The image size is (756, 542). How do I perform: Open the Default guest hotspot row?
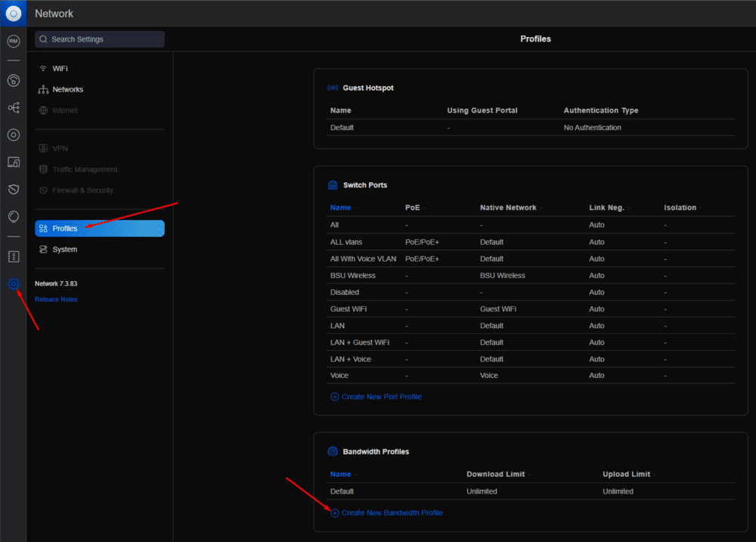(531, 128)
